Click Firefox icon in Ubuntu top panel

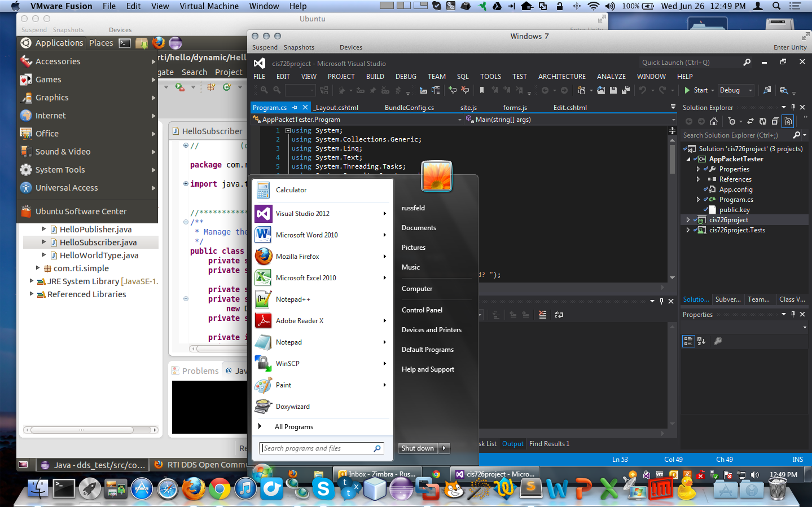(x=159, y=43)
